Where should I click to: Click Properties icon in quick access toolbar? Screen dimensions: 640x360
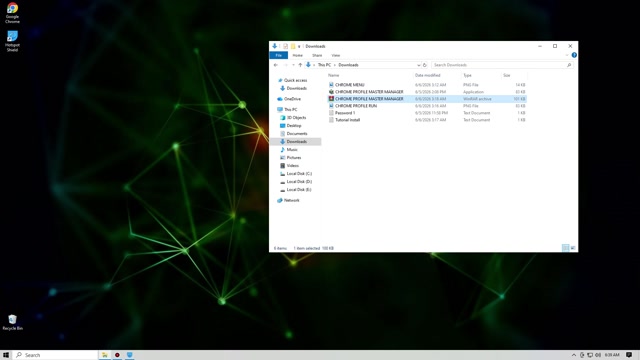point(285,46)
